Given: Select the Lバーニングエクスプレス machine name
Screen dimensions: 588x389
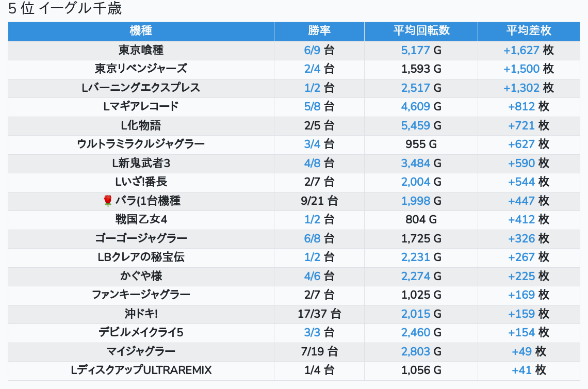Looking at the screenshot, I should click(x=141, y=88).
